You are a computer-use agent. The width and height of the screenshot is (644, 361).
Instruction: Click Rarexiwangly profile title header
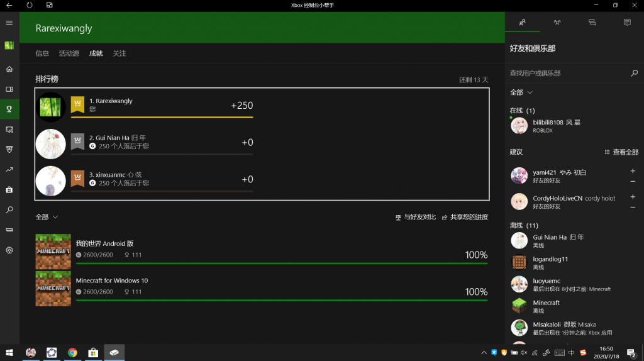coord(64,28)
